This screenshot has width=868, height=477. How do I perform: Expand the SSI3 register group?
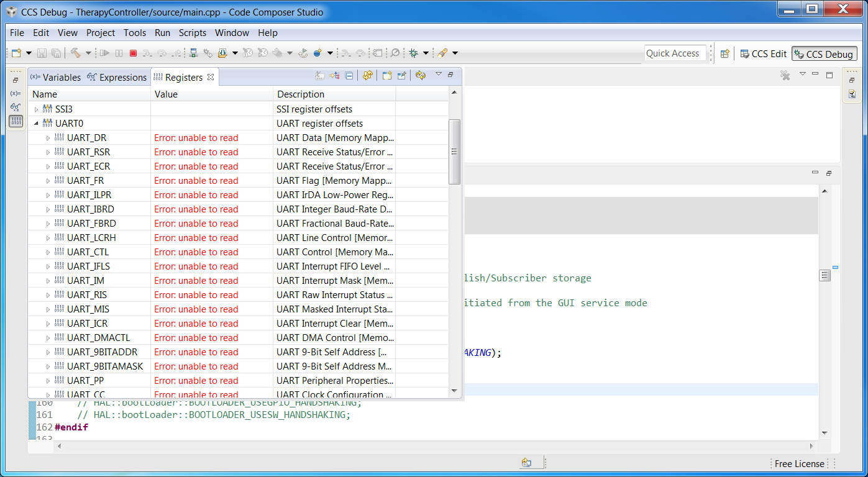click(x=36, y=109)
